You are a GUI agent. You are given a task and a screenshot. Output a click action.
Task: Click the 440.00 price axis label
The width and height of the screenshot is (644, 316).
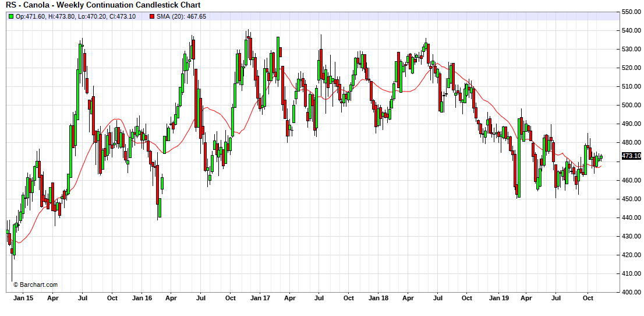[x=632, y=217]
